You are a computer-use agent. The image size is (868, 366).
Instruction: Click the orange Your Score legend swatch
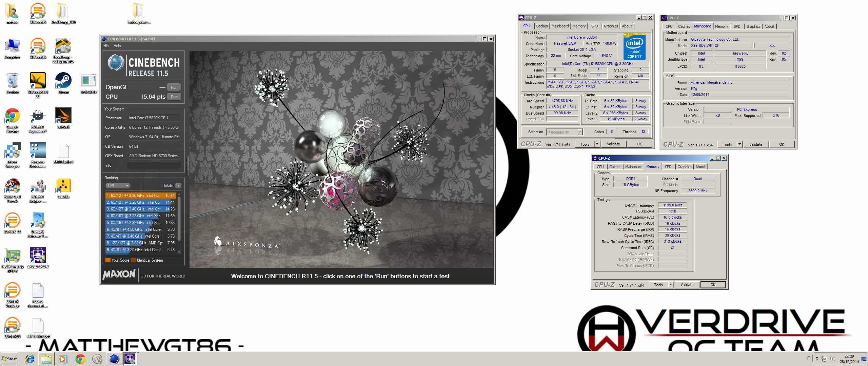tap(108, 260)
